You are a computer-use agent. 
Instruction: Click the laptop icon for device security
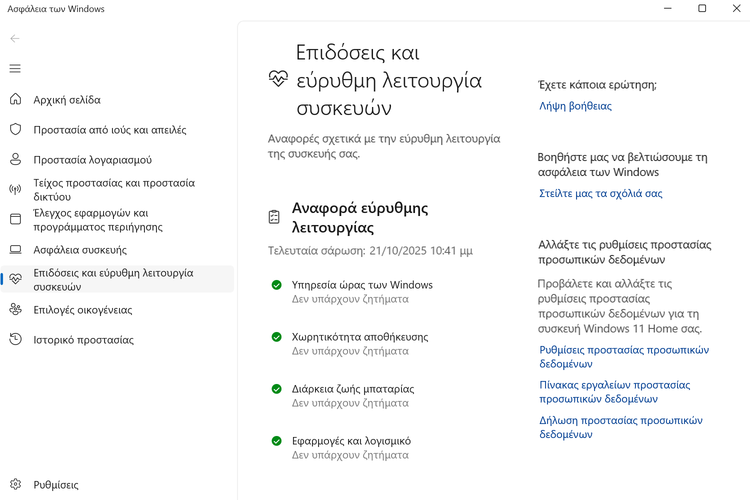pos(15,250)
